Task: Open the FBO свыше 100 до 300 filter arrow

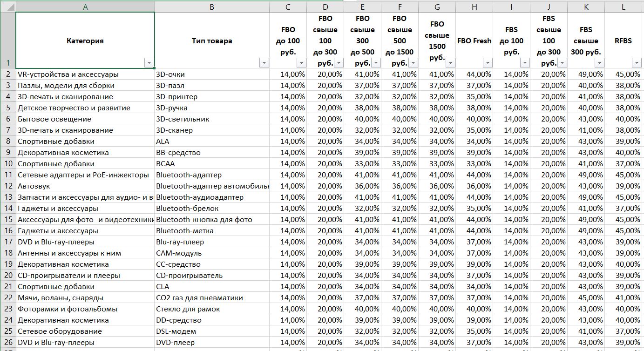Action: coord(339,63)
